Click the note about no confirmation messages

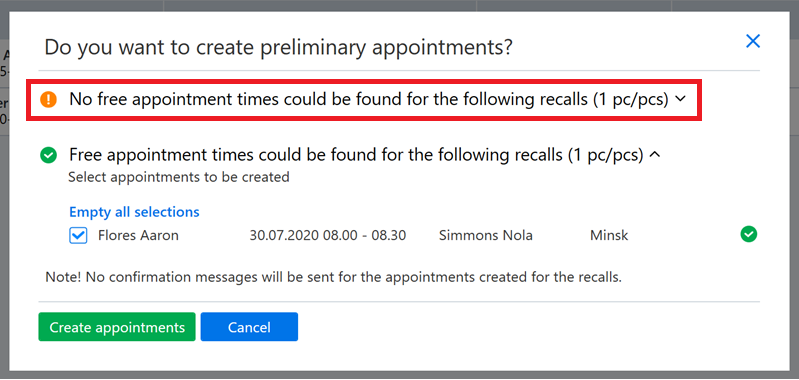tap(333, 278)
